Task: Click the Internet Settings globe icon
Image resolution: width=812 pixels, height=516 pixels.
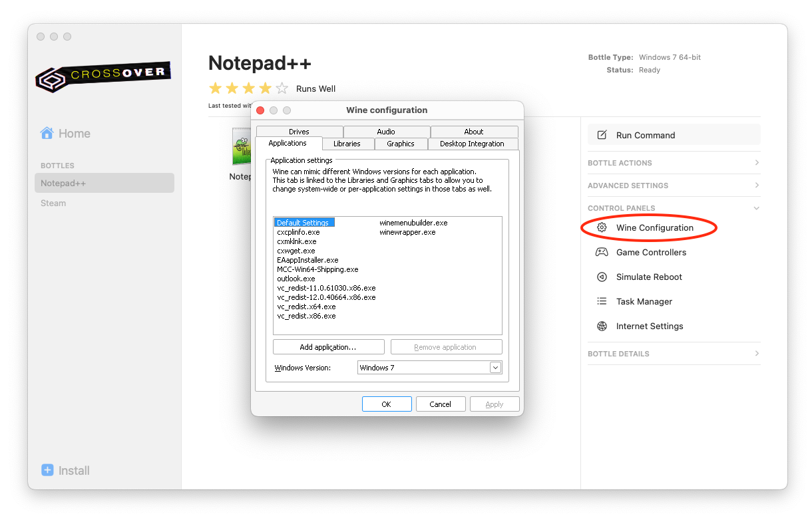Action: [602, 326]
